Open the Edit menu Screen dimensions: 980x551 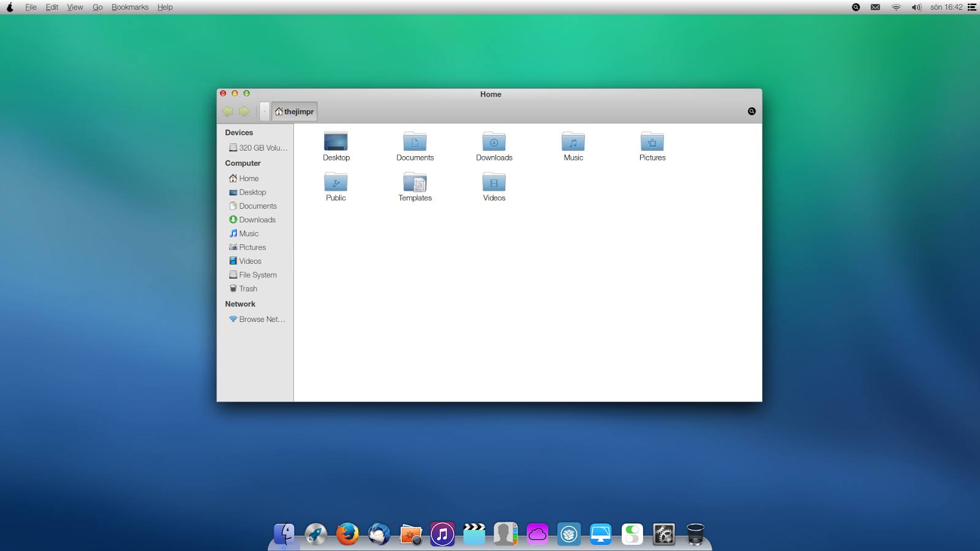(x=52, y=7)
